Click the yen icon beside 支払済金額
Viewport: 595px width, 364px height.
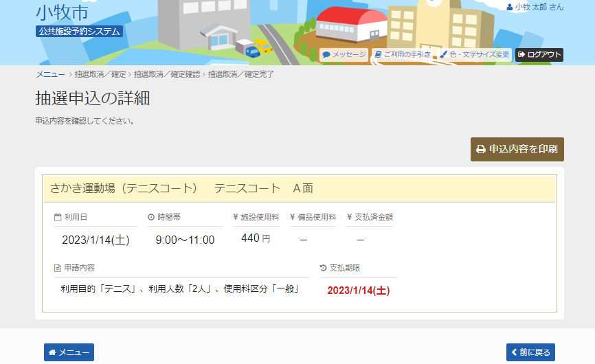349,217
